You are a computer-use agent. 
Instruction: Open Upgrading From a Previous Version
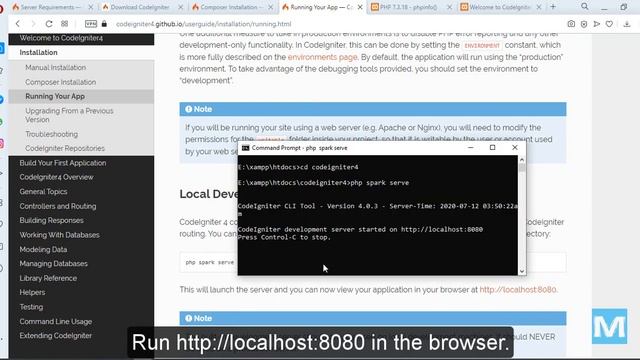pyautogui.click(x=69, y=115)
